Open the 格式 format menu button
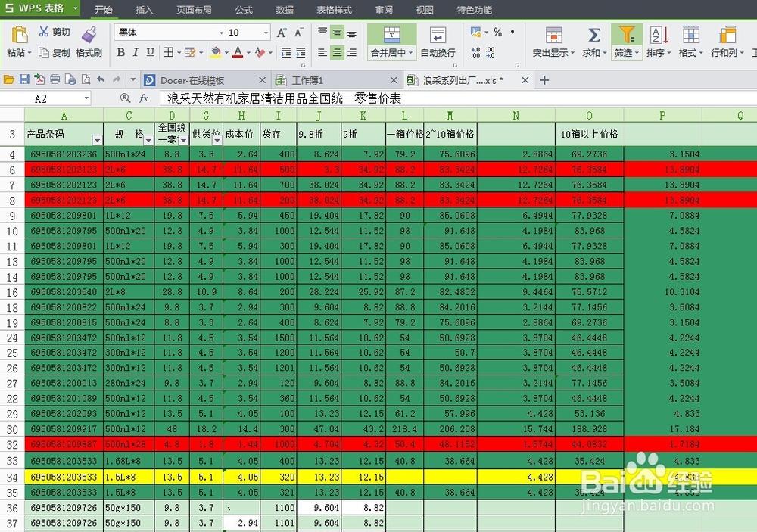Screen dimensions: 757x532 [691, 42]
